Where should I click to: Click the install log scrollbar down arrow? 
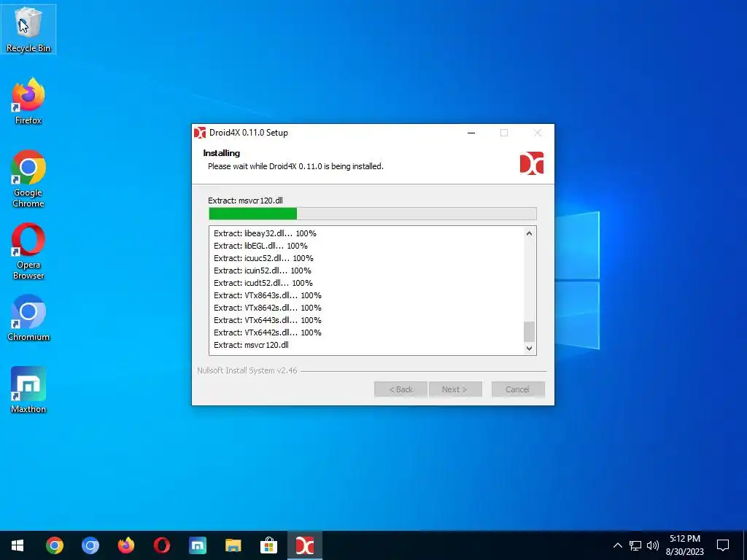530,348
